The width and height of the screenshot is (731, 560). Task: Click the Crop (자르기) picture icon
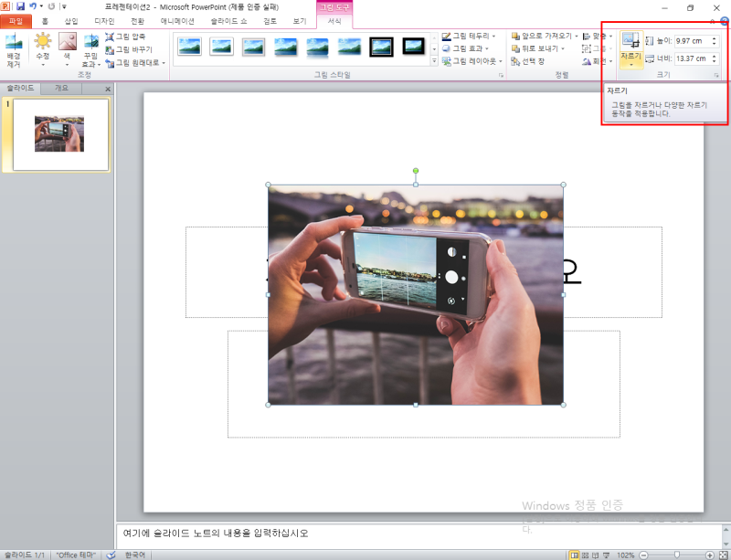tap(631, 40)
